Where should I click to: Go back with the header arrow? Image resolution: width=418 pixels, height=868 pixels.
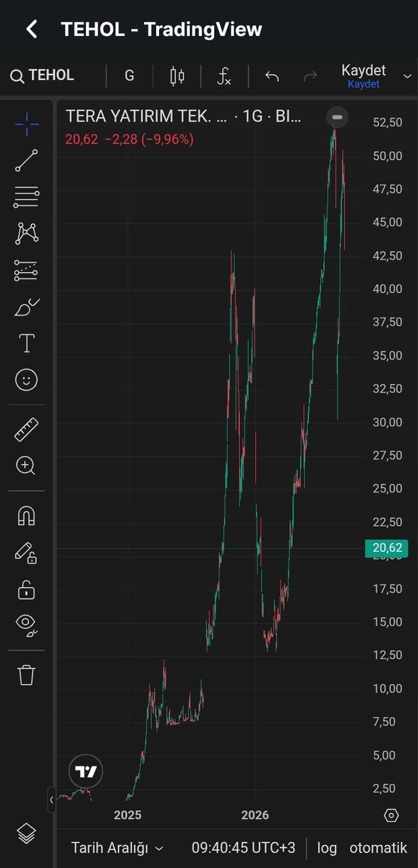31,29
